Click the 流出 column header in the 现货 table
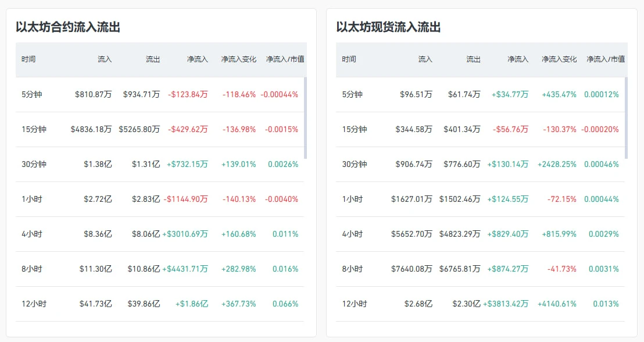This screenshot has height=342, width=644. click(473, 59)
